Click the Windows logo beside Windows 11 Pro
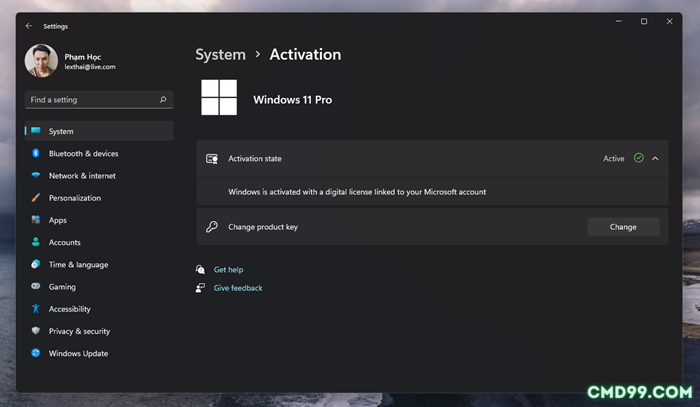Viewport: 700px width, 407px height. [219, 97]
